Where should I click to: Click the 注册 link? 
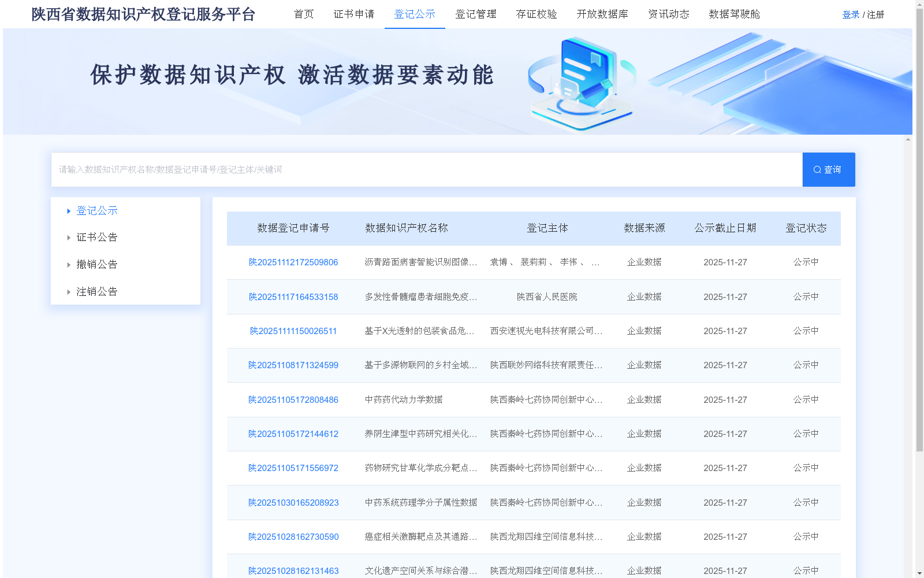point(875,14)
